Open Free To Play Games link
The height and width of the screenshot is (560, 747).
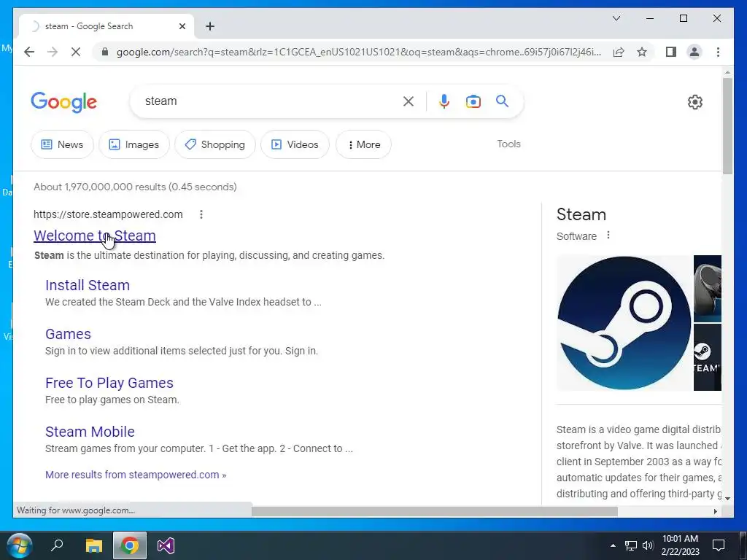(x=109, y=383)
